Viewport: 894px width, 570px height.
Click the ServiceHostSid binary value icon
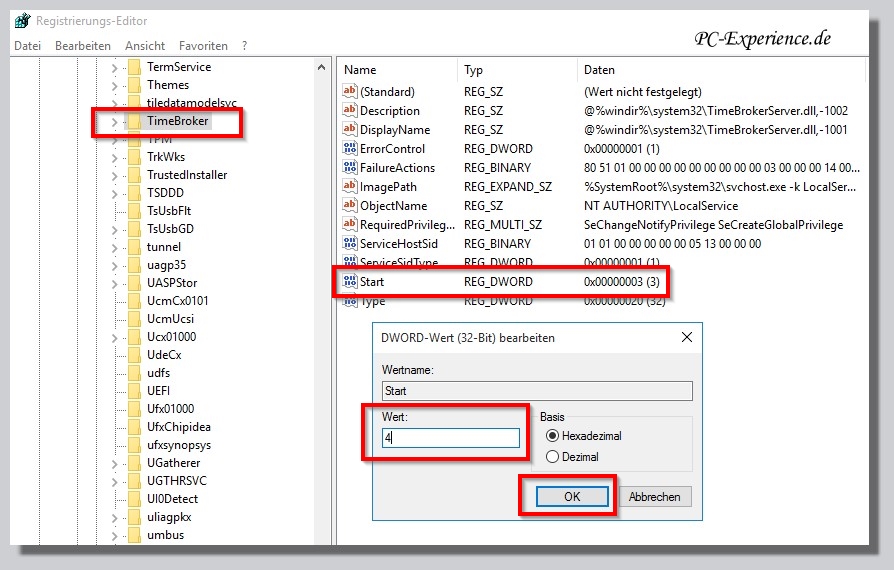coord(350,244)
